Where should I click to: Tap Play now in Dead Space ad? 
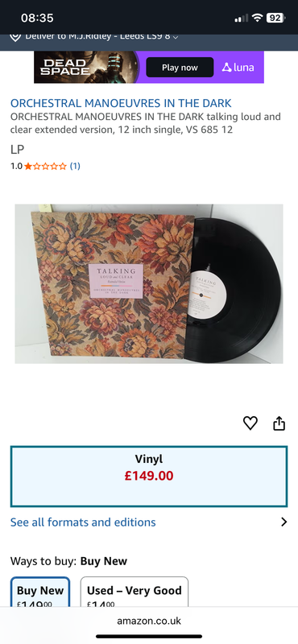[180, 68]
